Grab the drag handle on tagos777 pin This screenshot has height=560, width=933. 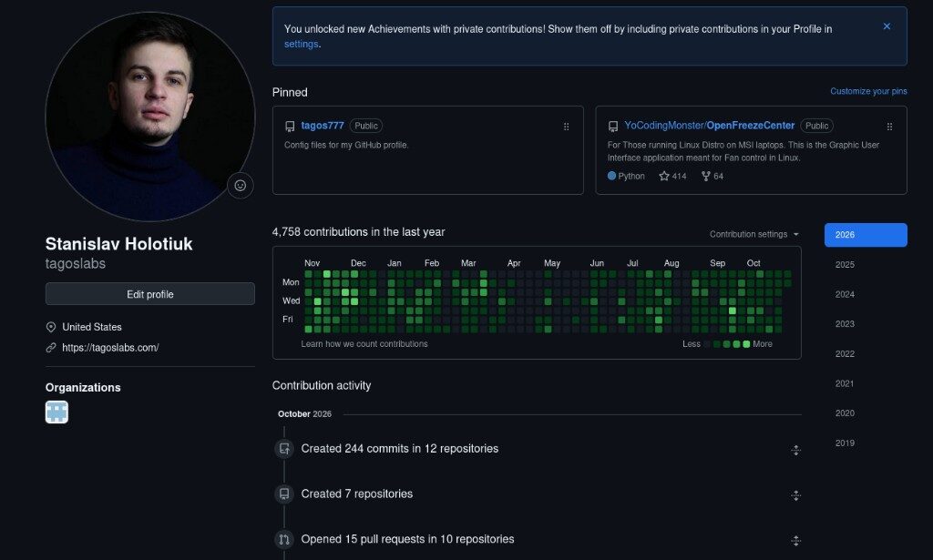[x=567, y=127]
